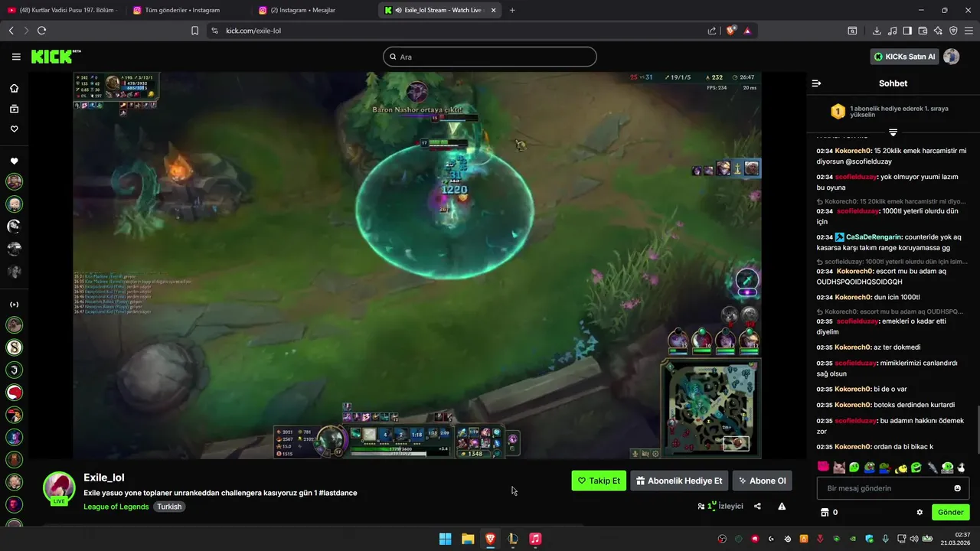The image size is (980, 551).
Task: Reload the page
Action: click(41, 31)
